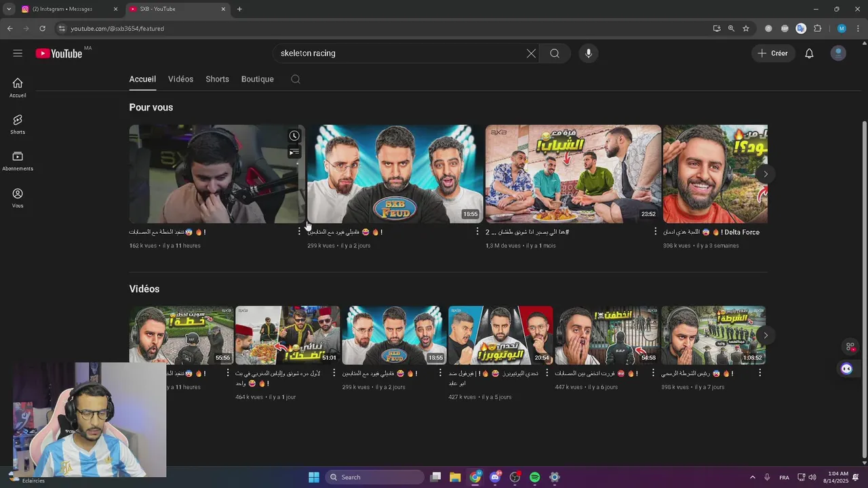The height and width of the screenshot is (488, 868).
Task: Play the SXB Feud 18:55 Pour vous thumbnail
Action: pyautogui.click(x=395, y=174)
